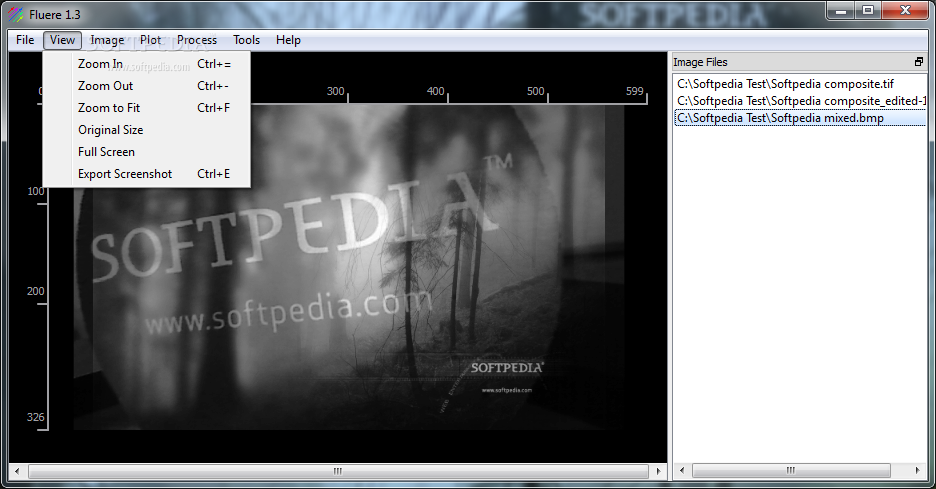Open the Plot menu
The width and height of the screenshot is (936, 489).
pos(150,40)
